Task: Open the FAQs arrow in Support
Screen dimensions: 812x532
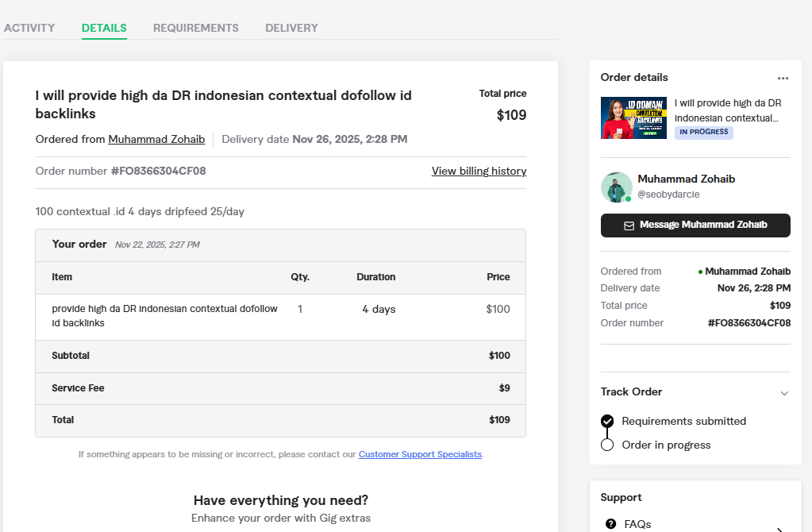Action: (x=779, y=528)
